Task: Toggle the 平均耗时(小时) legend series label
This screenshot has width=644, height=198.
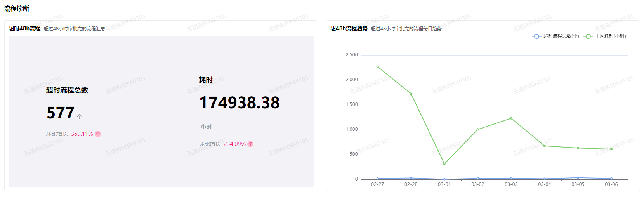Action: (x=610, y=36)
